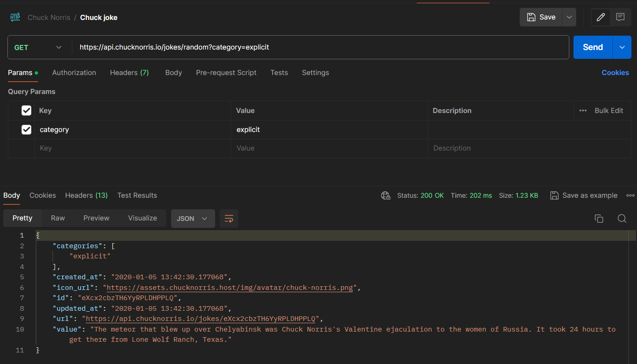Click the Time 202 ms text
The width and height of the screenshot is (637, 364).
(x=471, y=195)
